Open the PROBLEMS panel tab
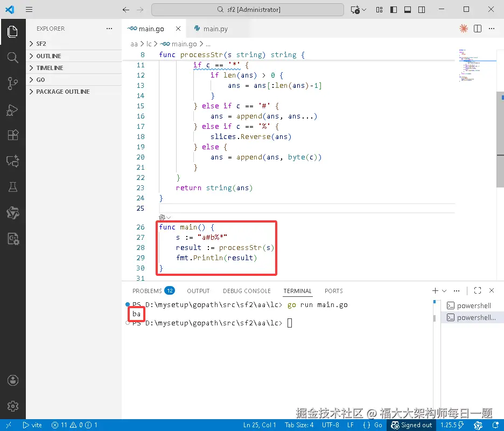504x431 pixels. coord(153,291)
